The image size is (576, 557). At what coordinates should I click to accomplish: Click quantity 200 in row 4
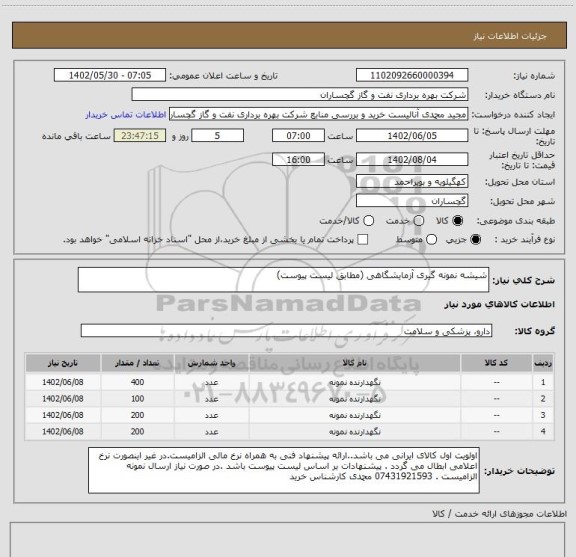pos(137,432)
